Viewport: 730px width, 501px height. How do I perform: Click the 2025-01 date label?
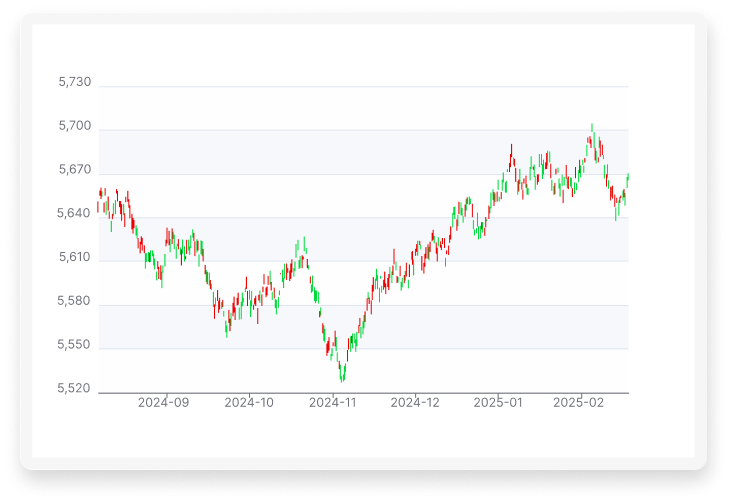coord(497,403)
